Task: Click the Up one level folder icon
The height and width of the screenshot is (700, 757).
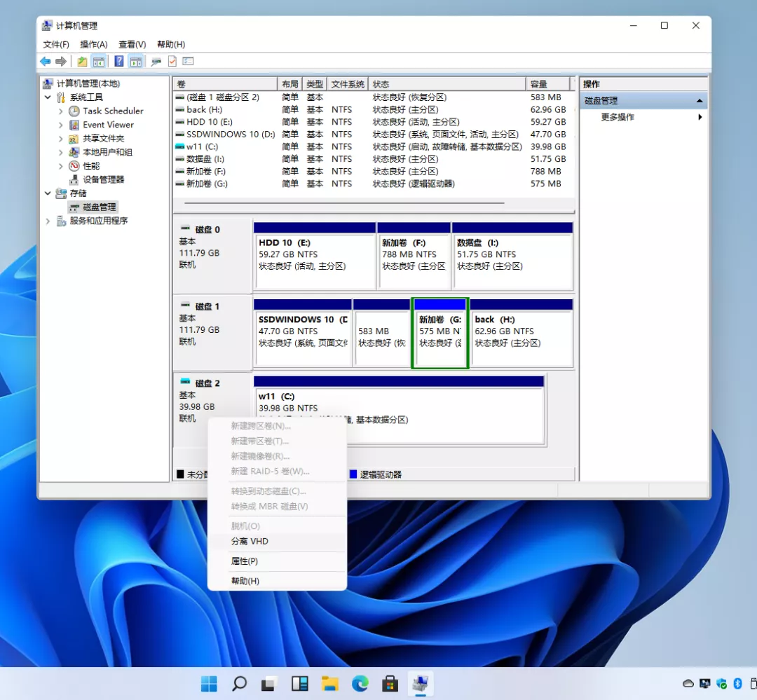Action: pos(82,62)
